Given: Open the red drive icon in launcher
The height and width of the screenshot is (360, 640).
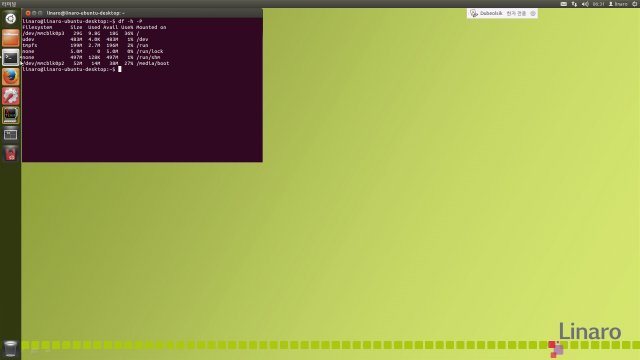Looking at the screenshot, I should (x=10, y=153).
